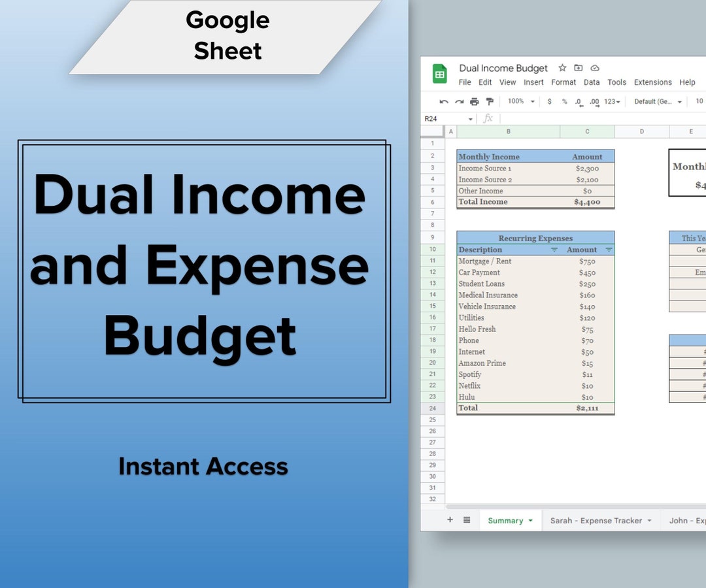Click the Google Sheets home logo
Screen dimensions: 706x588
[441, 72]
